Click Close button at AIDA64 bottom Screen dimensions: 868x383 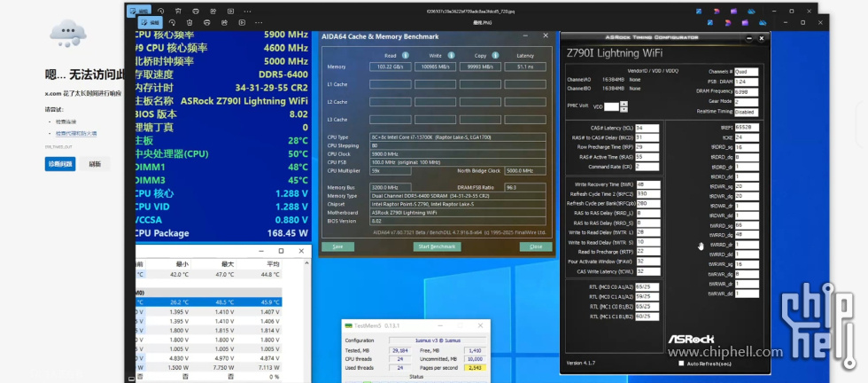pos(536,246)
